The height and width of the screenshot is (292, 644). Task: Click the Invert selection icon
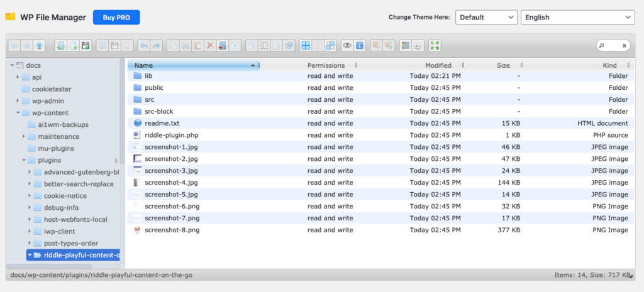tap(330, 45)
